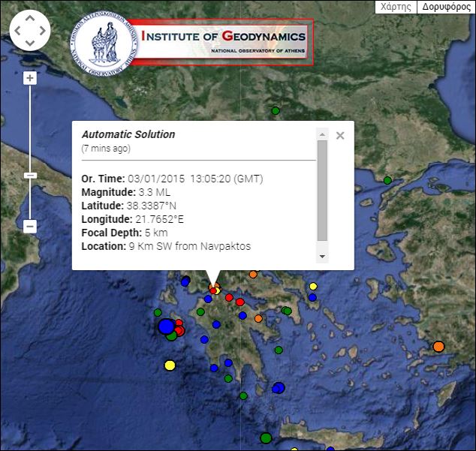
Task: Click the Longitude 21.7652°E value
Action: point(159,219)
